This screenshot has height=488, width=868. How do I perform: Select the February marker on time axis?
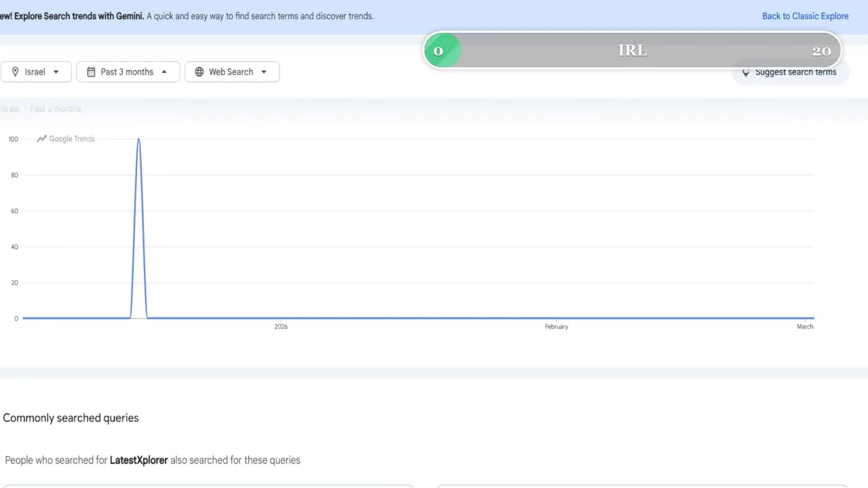click(x=556, y=327)
